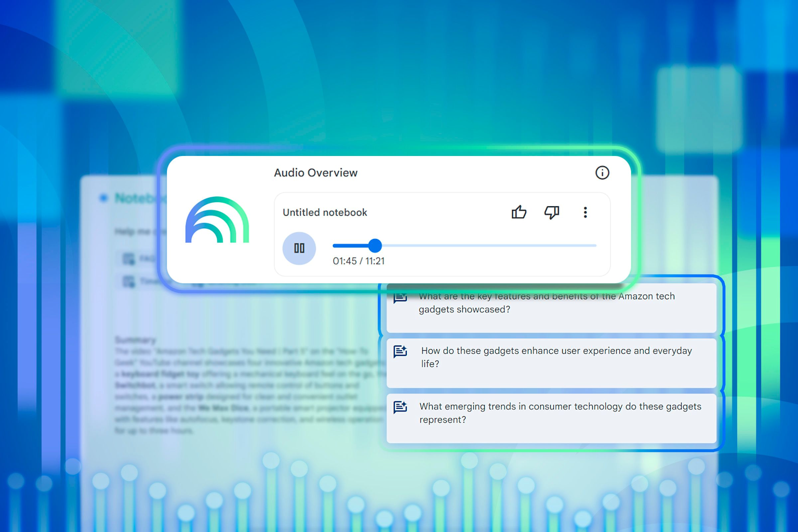This screenshot has width=798, height=532.
Task: Click the "Untitled notebook" title
Action: coord(325,212)
